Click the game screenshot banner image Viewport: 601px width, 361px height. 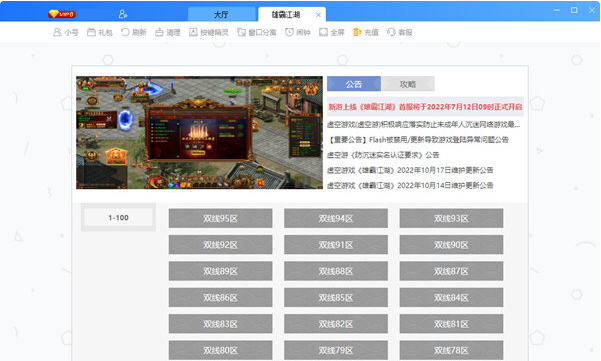(199, 133)
